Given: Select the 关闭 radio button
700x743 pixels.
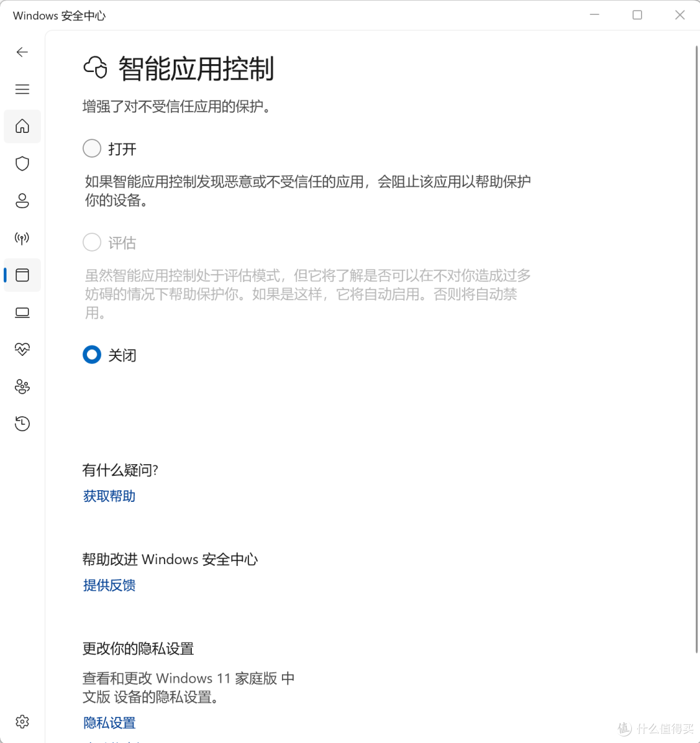Looking at the screenshot, I should (92, 355).
